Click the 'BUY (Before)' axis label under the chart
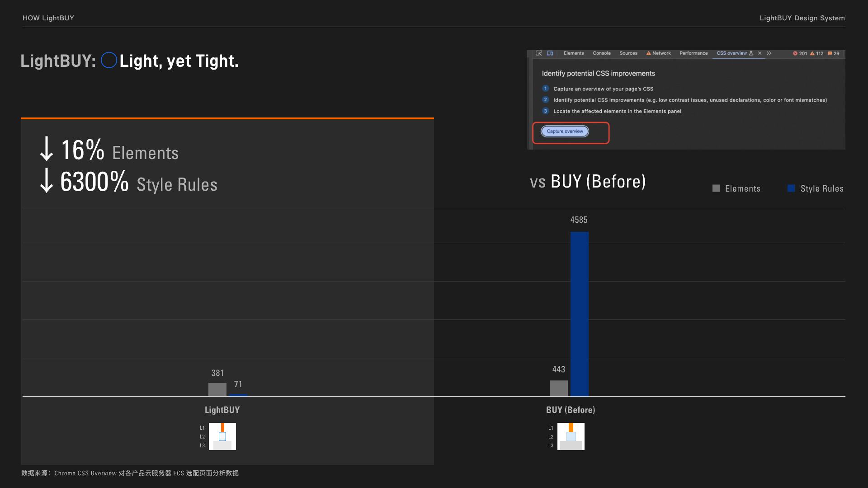The image size is (868, 488). 571,410
